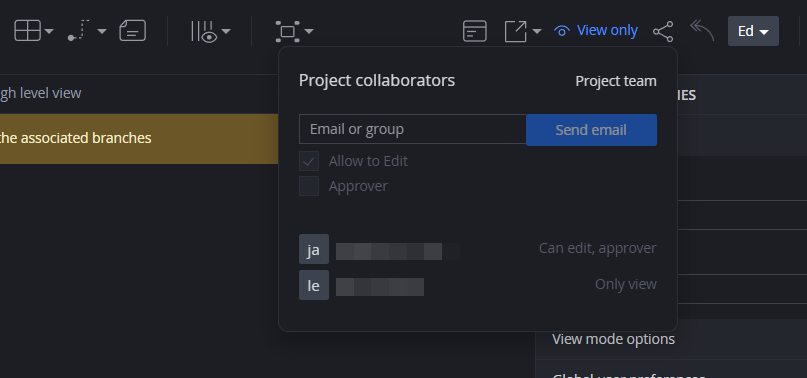This screenshot has width=807, height=378.
Task: Open the column visibility dropdown arrow
Action: 226,32
